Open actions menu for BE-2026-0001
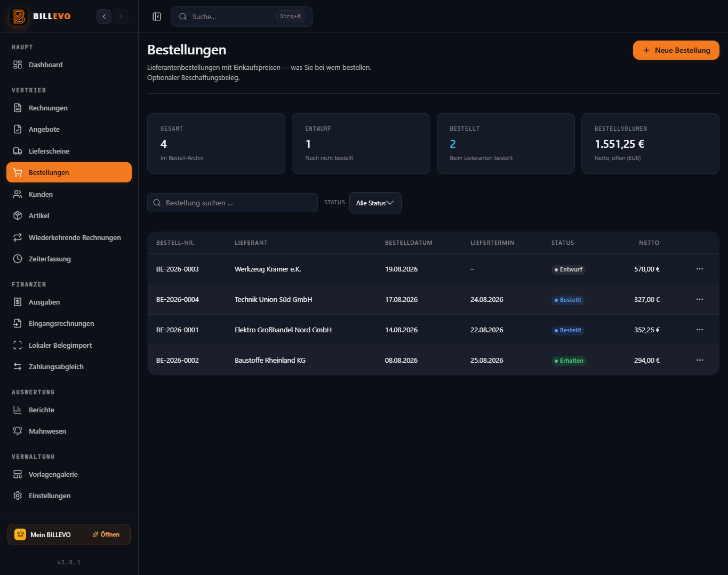Image resolution: width=728 pixels, height=575 pixels. click(x=700, y=330)
